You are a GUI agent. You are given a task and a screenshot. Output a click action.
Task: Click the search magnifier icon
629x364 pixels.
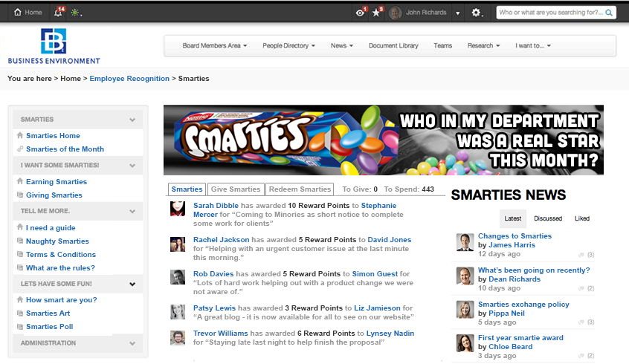[x=609, y=13]
